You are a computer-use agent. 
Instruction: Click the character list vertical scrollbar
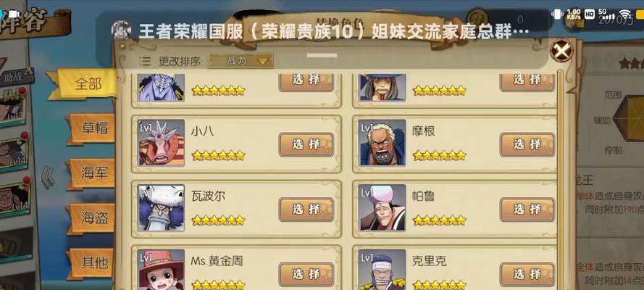coord(560,180)
